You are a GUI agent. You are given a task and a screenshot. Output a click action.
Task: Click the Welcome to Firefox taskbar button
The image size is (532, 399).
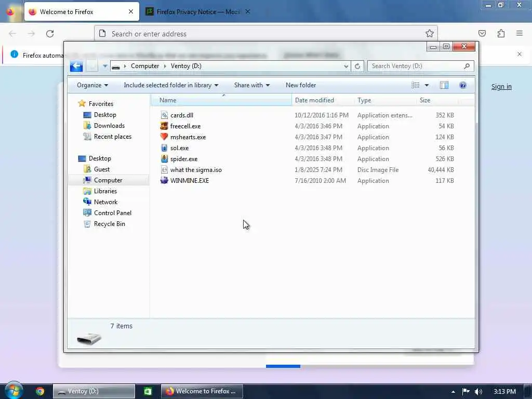[x=202, y=391]
